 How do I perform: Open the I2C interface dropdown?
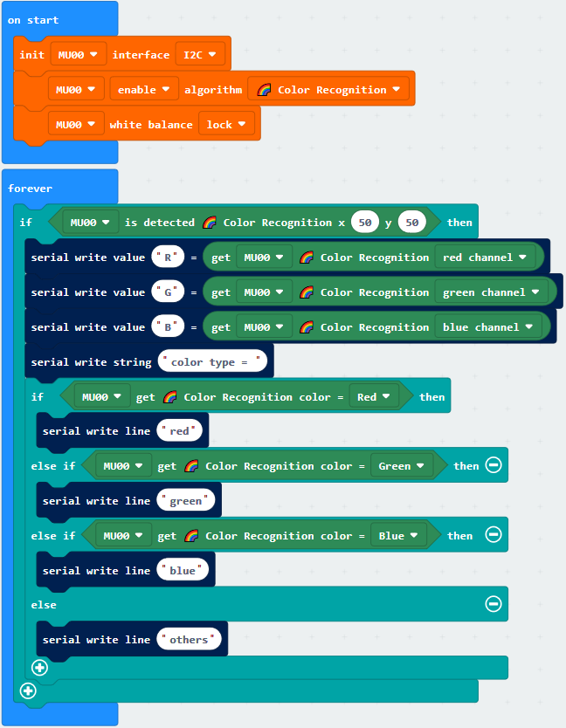(x=200, y=55)
